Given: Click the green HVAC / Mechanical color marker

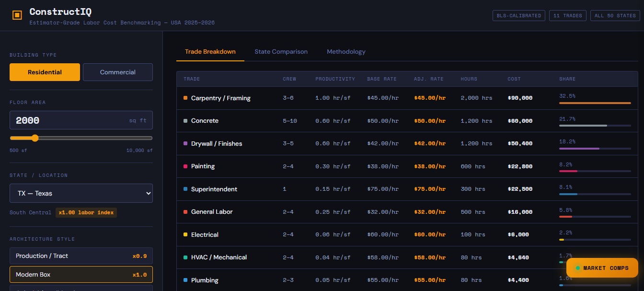Looking at the screenshot, I should pos(185,257).
